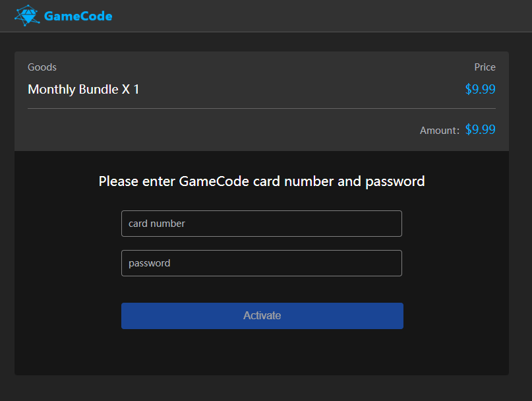The image size is (532, 401).
Task: Focus the card number input field
Action: click(x=262, y=224)
